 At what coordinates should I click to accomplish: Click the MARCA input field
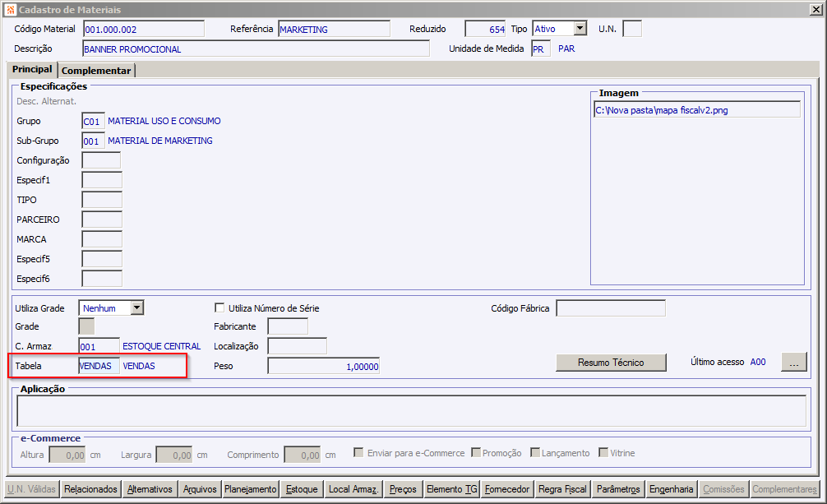click(x=102, y=239)
